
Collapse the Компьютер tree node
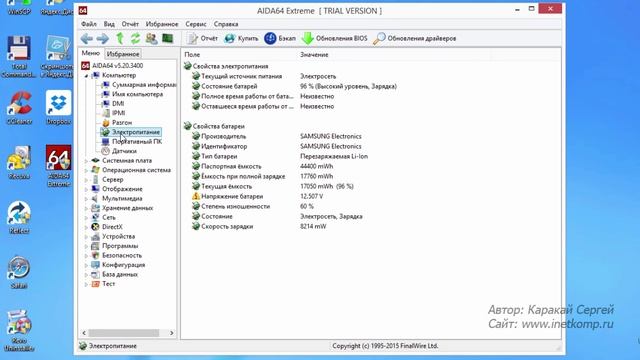click(86, 76)
